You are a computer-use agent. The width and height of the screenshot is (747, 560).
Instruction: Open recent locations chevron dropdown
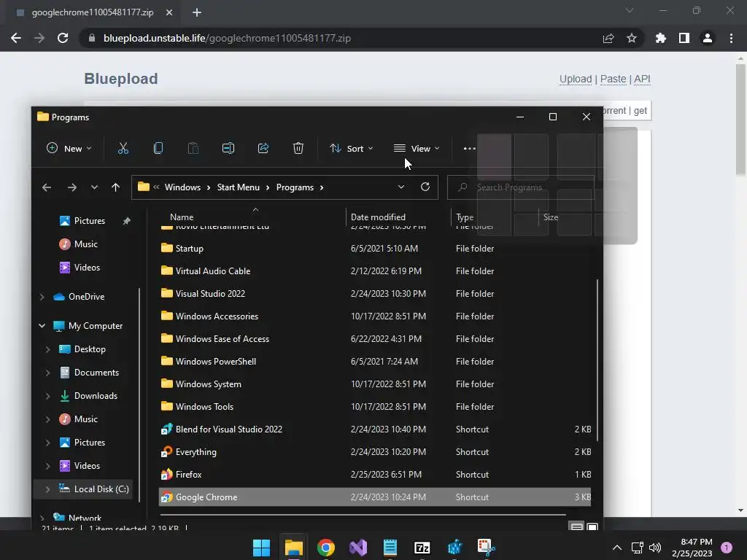pos(94,187)
